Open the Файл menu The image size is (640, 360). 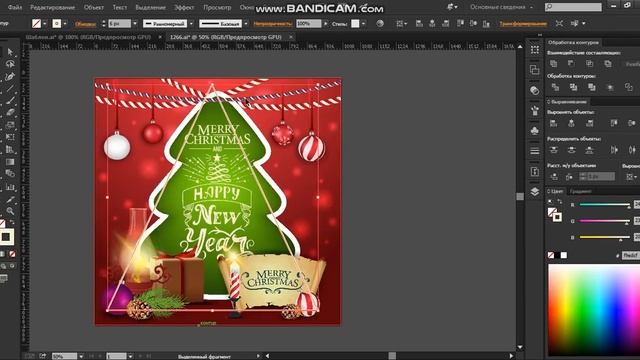15,7
